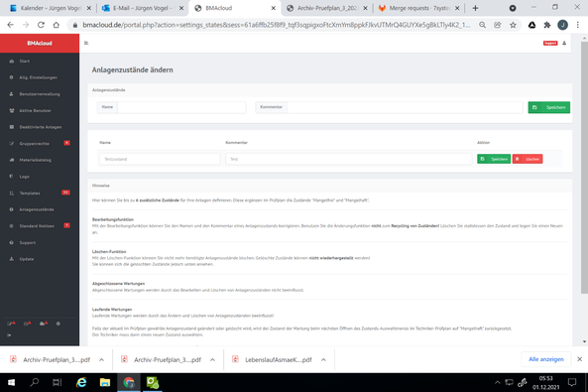The width and height of the screenshot is (588, 392).
Task: Open Task View on the taskbar
Action: coord(57,383)
